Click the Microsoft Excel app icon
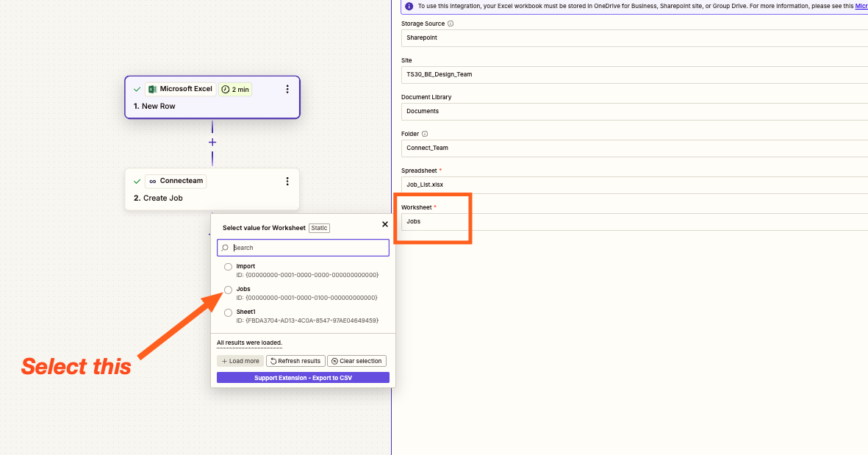The image size is (868, 455). click(152, 89)
